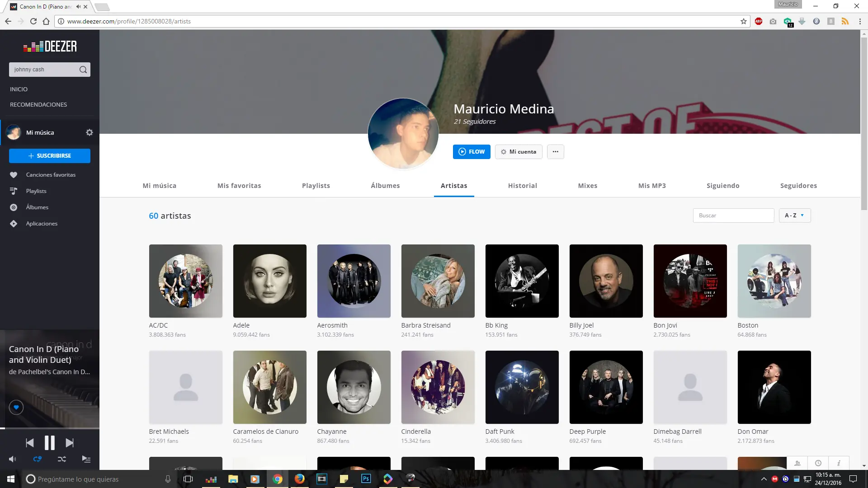The width and height of the screenshot is (868, 488).
Task: Open the Windows notification center icon
Action: 853,479
